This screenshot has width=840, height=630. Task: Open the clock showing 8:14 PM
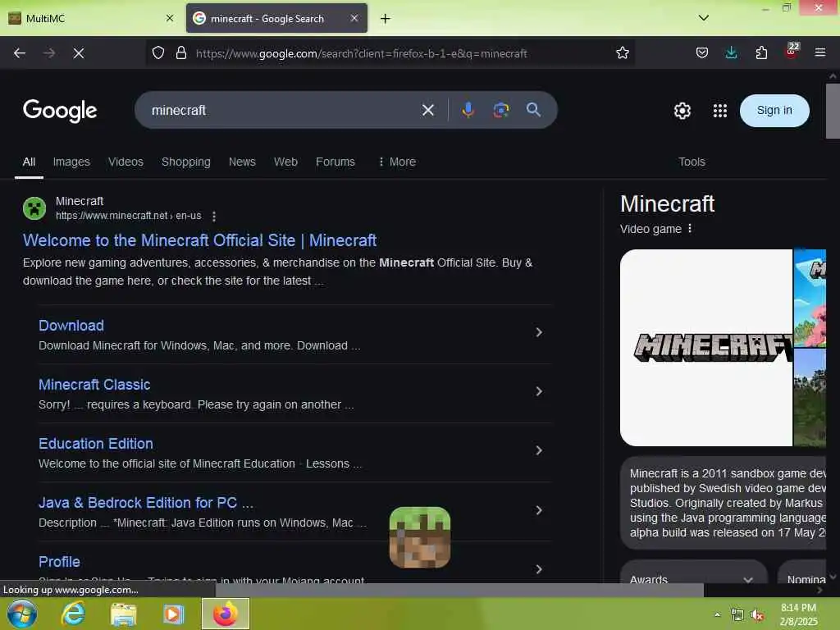click(x=798, y=614)
